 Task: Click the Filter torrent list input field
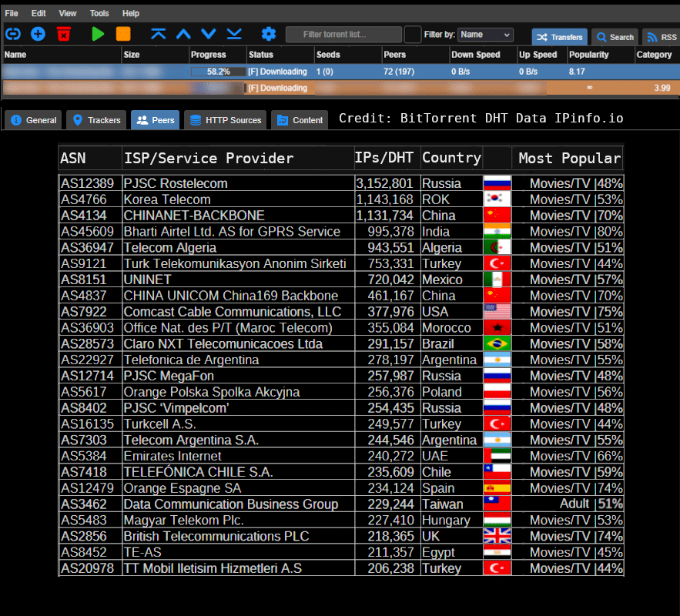point(343,35)
